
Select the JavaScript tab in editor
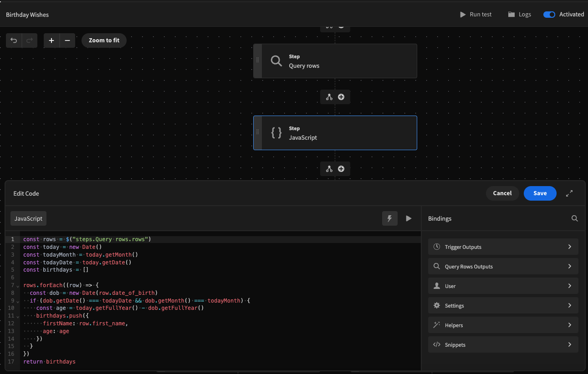(x=28, y=218)
